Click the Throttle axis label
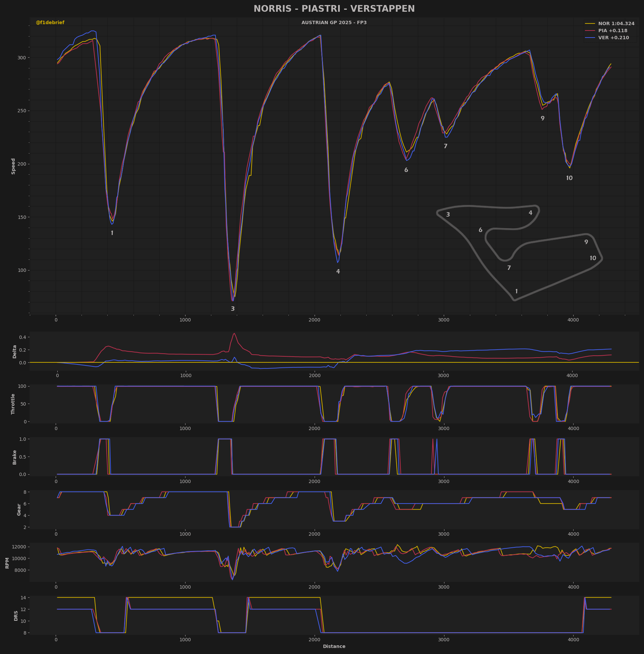 13,404
